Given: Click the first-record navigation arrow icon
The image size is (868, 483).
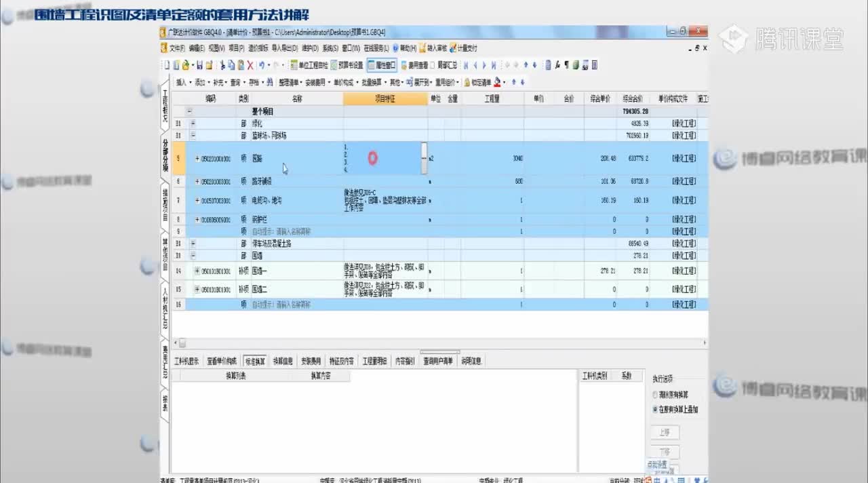Looking at the screenshot, I should pyautogui.click(x=466, y=65).
